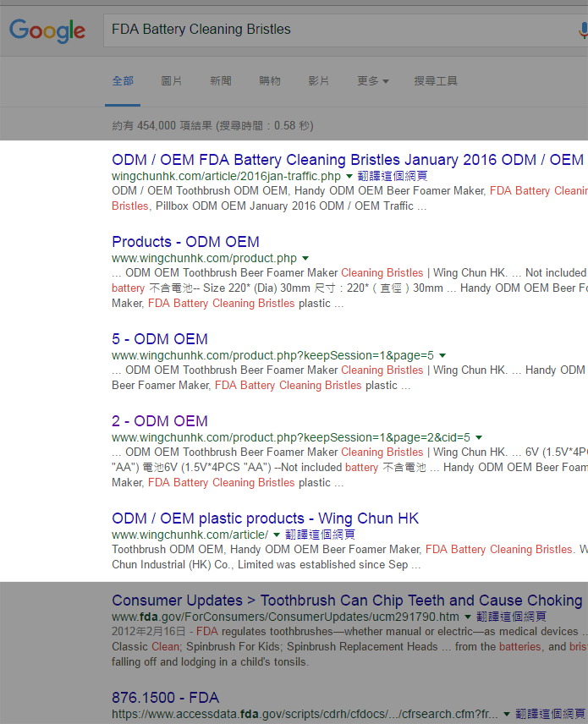Click 翻譯這個網頁 for the accessdata.fda.gov result
This screenshot has width=588, height=724.
click(x=550, y=715)
